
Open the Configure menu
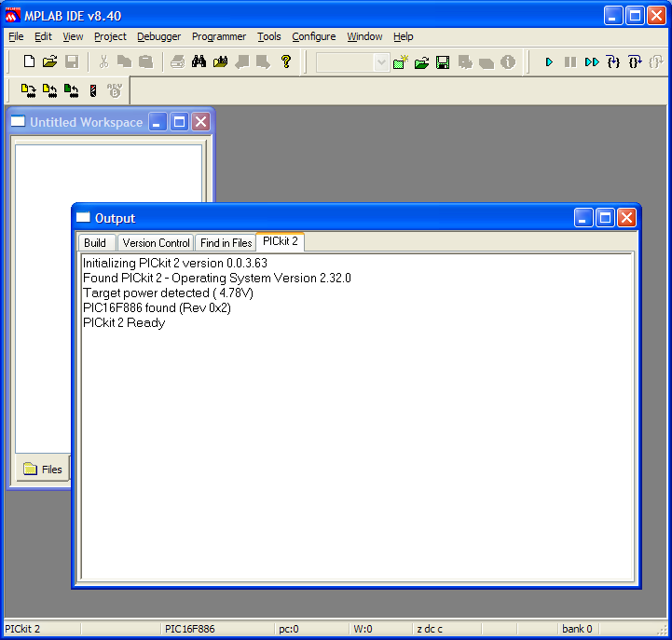coord(314,37)
